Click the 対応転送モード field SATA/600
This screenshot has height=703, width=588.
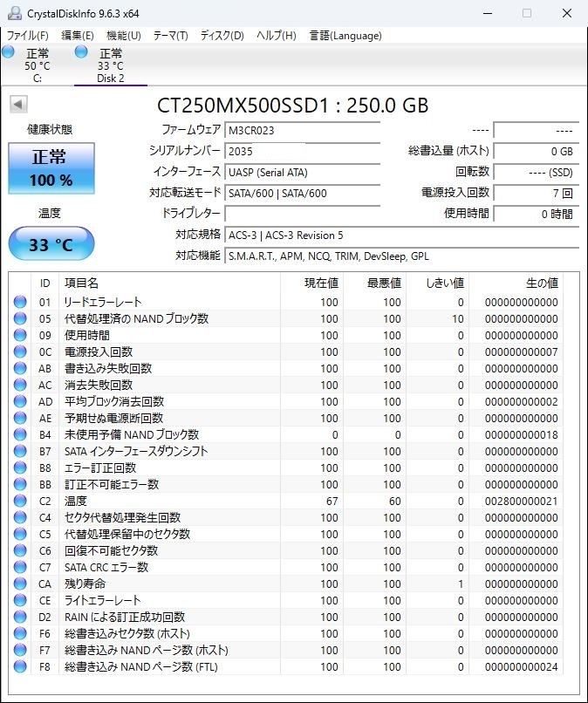303,194
